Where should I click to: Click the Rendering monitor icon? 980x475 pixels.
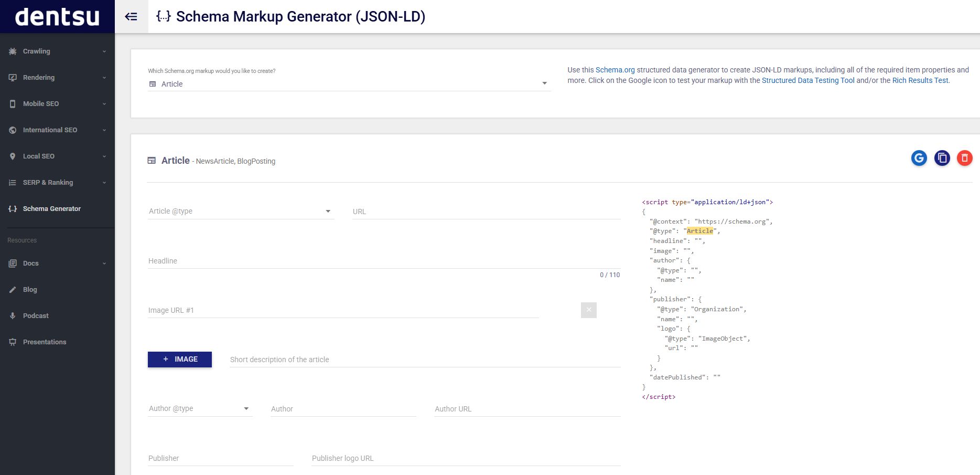click(13, 77)
